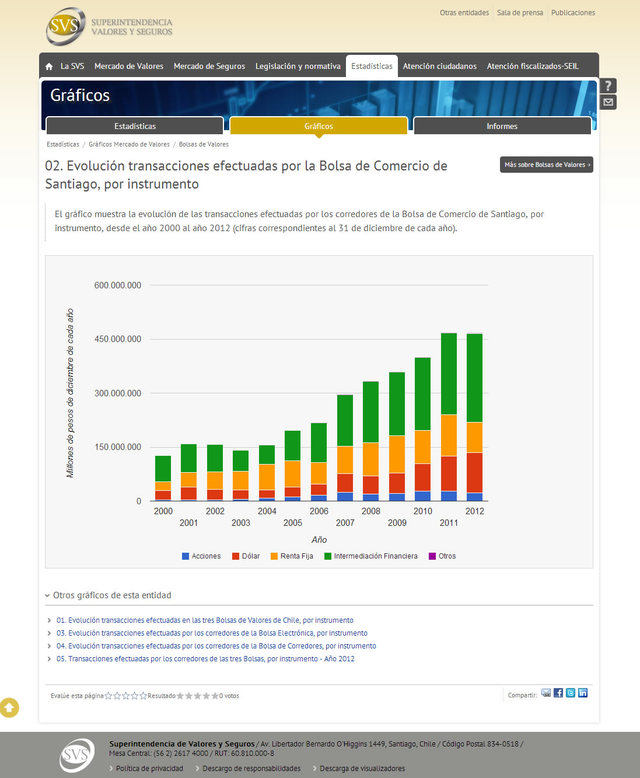The image size is (640, 778).
Task: Open Sala de prensa link
Action: coord(520,13)
